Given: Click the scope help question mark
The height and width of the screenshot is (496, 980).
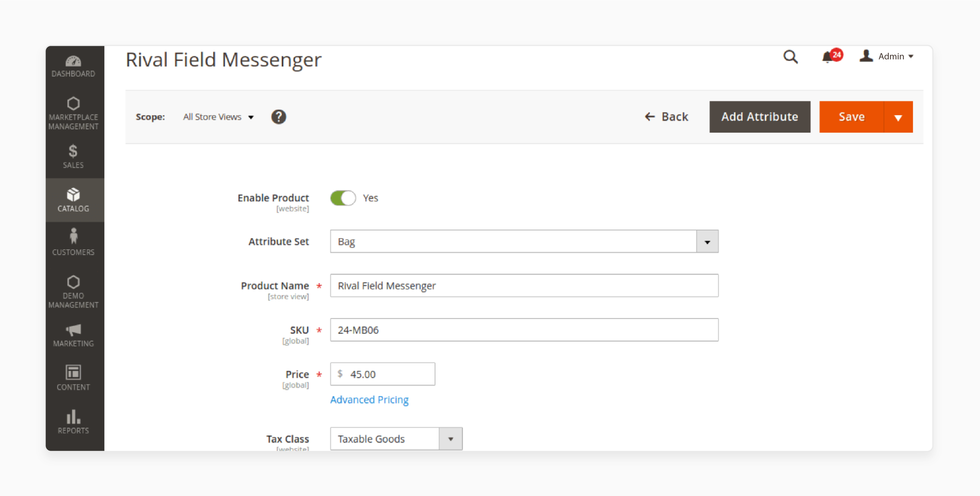Looking at the screenshot, I should coord(279,117).
